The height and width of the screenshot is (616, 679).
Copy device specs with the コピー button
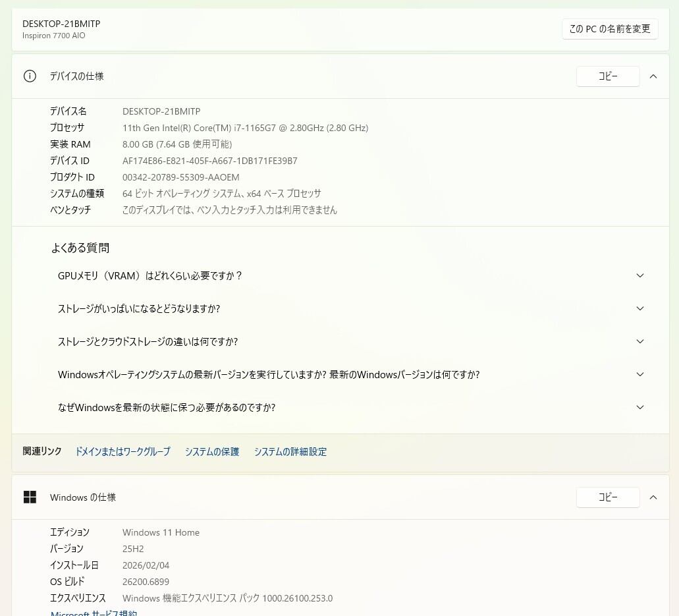[x=607, y=76]
